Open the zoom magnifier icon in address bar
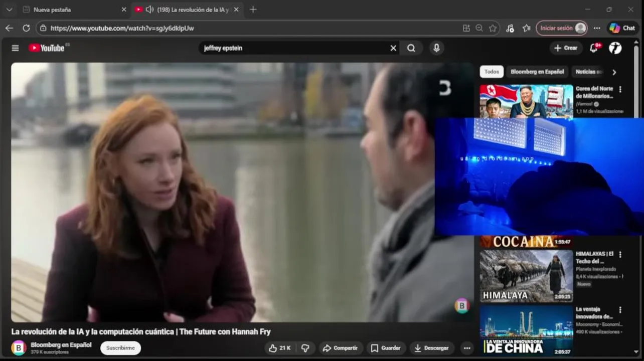644x361 pixels. pos(479,28)
